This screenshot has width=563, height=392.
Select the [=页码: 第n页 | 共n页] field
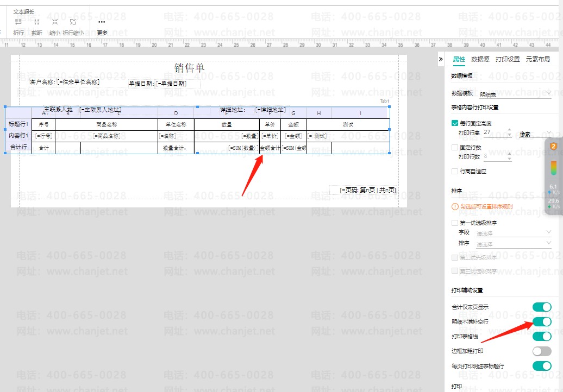(368, 190)
